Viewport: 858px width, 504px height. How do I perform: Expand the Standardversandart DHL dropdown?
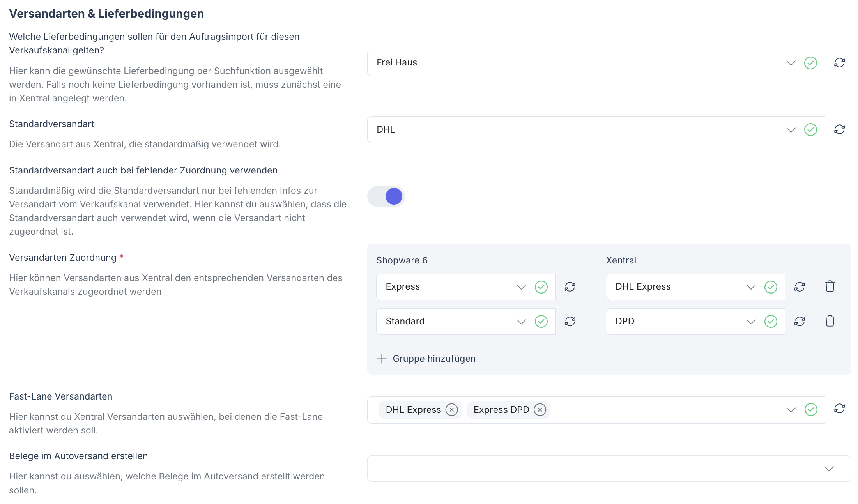tap(791, 129)
